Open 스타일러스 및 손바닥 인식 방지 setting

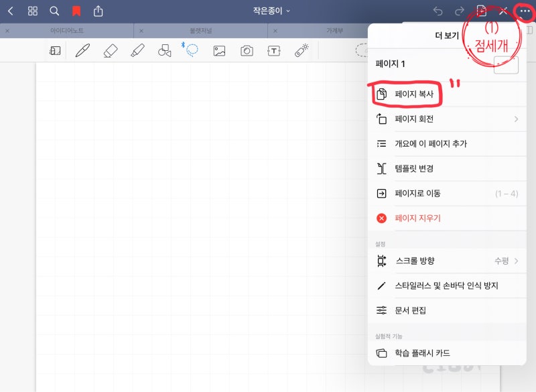447,285
